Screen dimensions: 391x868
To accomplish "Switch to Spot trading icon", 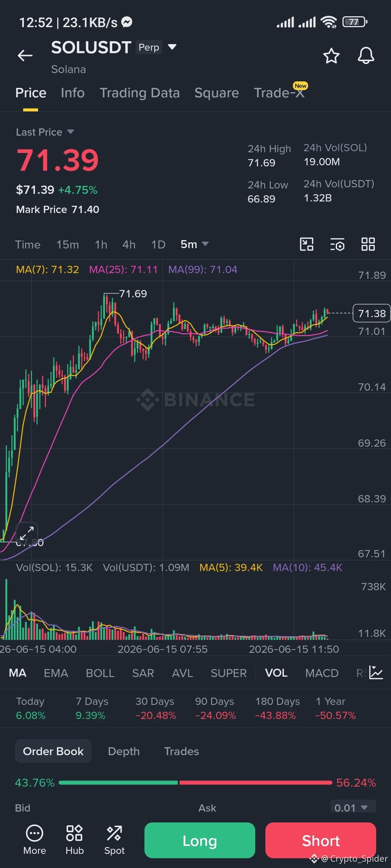I will click(114, 840).
